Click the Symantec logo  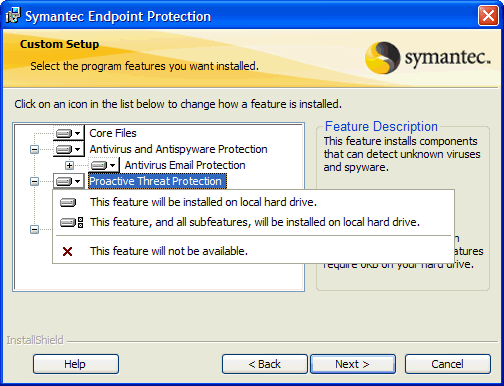point(428,57)
